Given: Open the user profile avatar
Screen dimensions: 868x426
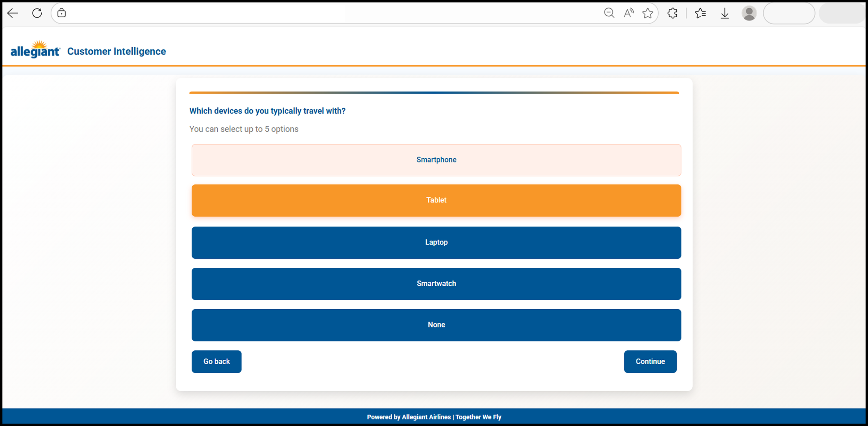Looking at the screenshot, I should [749, 13].
